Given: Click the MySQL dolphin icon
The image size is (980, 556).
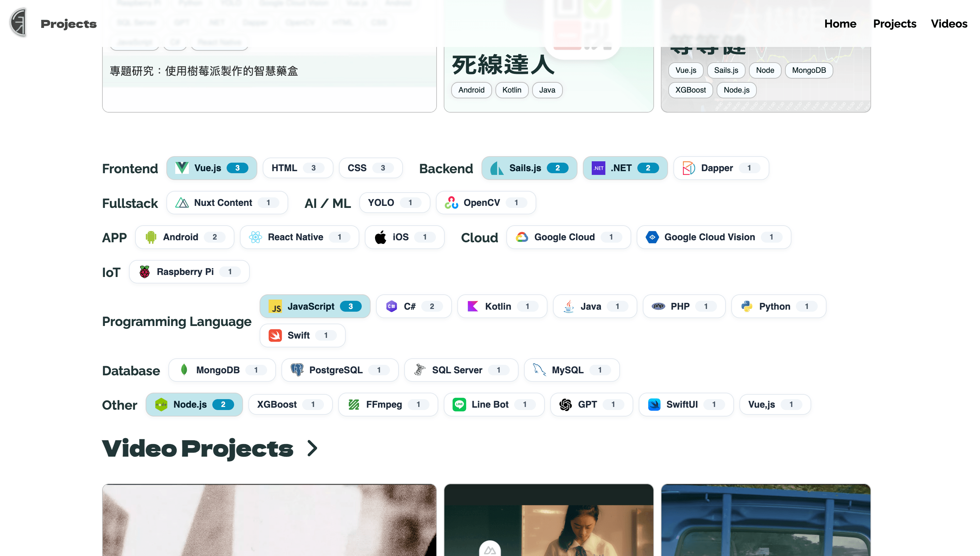Looking at the screenshot, I should point(539,370).
